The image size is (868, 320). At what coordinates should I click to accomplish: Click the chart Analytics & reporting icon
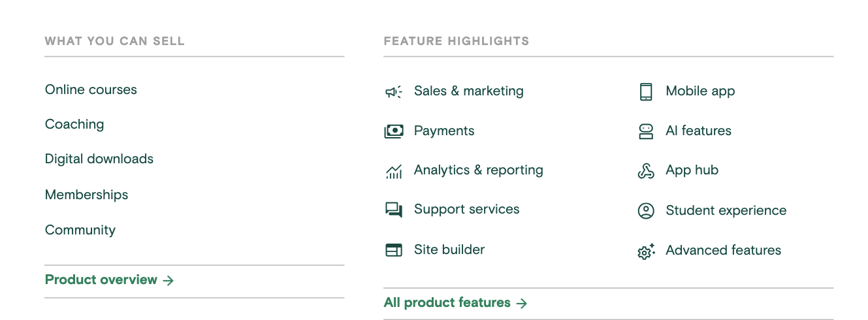pos(394,172)
